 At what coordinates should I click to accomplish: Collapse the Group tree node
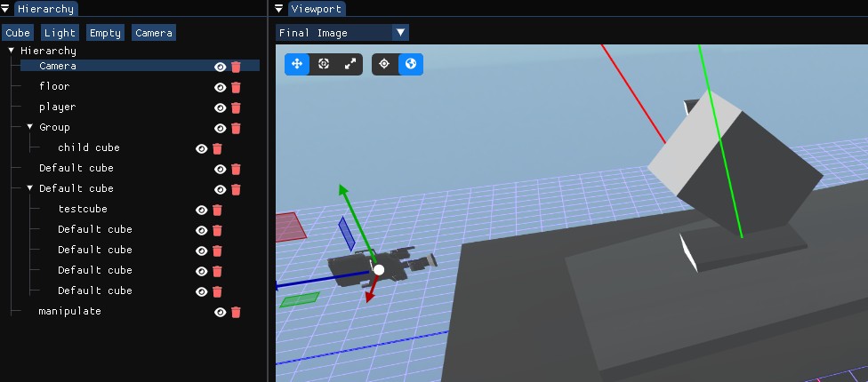pos(29,127)
